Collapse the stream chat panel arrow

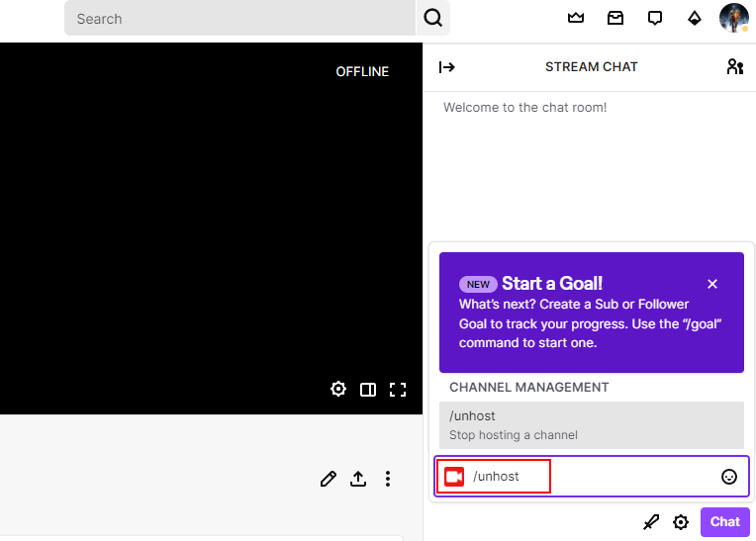447,67
